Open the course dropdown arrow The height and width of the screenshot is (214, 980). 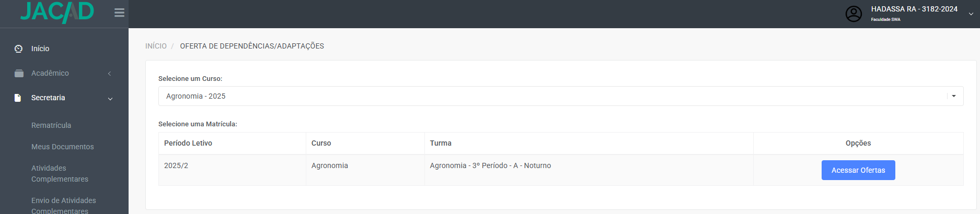[954, 96]
